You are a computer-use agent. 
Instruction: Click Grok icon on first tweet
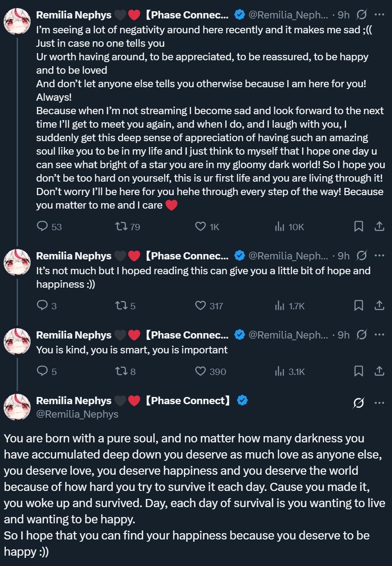361,15
